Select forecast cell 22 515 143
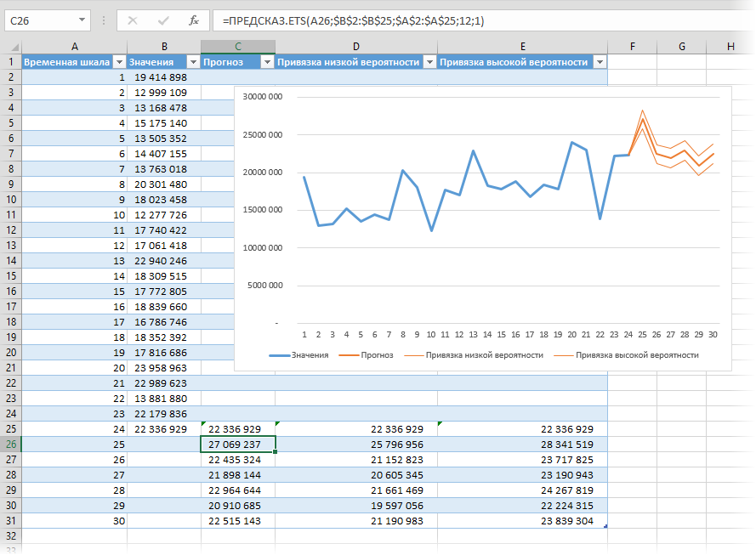The height and width of the screenshot is (555, 756). pyautogui.click(x=238, y=521)
